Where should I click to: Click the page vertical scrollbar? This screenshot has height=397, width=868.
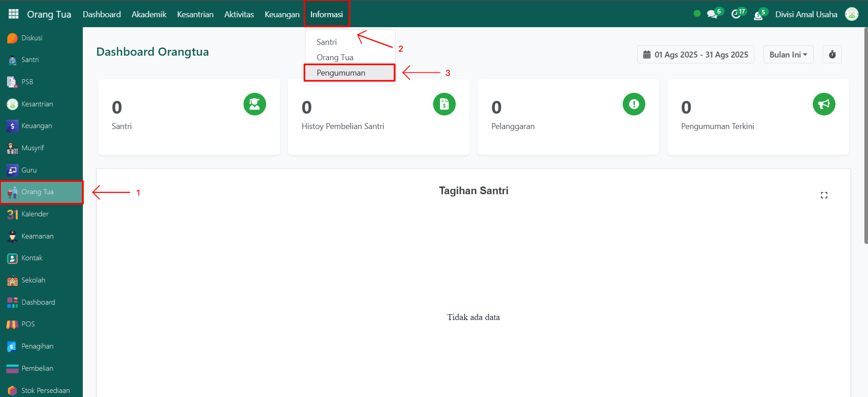click(865, 136)
